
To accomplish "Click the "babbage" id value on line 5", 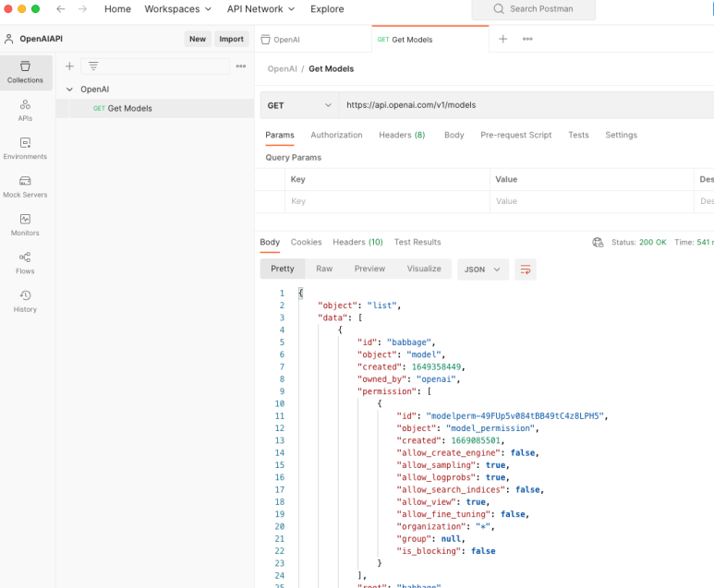I will click(x=409, y=342).
